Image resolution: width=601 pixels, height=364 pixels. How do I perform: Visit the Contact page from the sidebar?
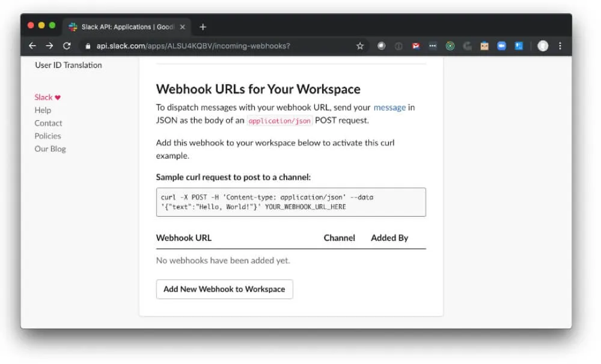[x=48, y=123]
